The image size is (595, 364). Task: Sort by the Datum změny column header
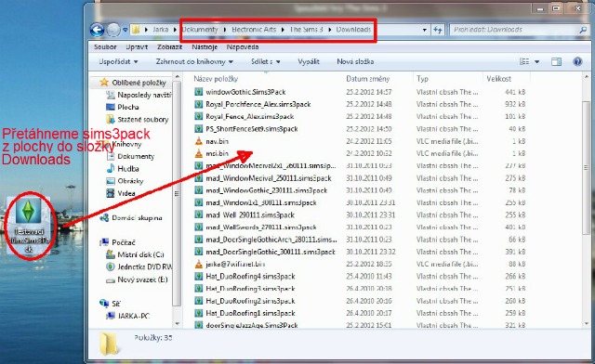pos(368,79)
